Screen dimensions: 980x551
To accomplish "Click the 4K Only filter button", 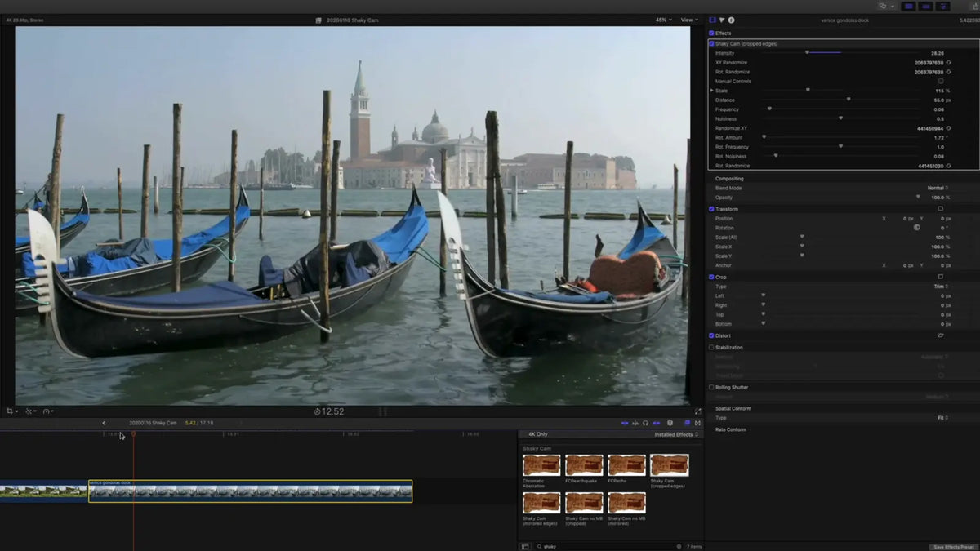I will (537, 434).
